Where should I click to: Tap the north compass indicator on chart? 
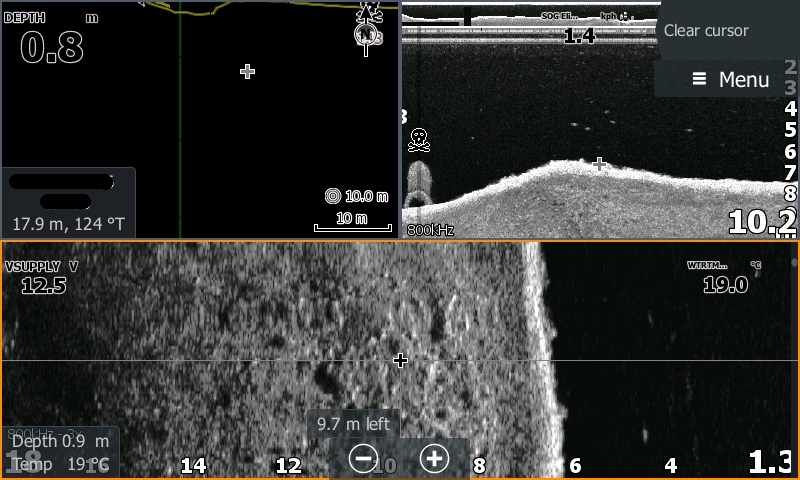369,34
